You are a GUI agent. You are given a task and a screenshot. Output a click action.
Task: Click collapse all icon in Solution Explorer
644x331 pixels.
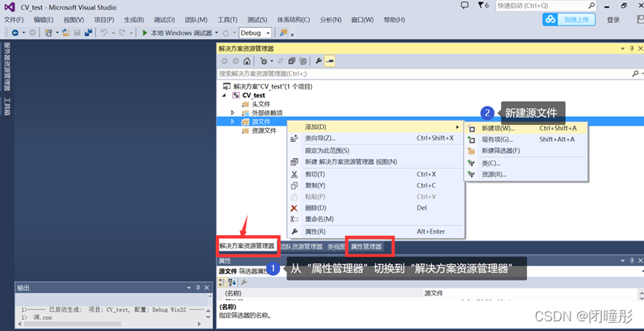[292, 61]
